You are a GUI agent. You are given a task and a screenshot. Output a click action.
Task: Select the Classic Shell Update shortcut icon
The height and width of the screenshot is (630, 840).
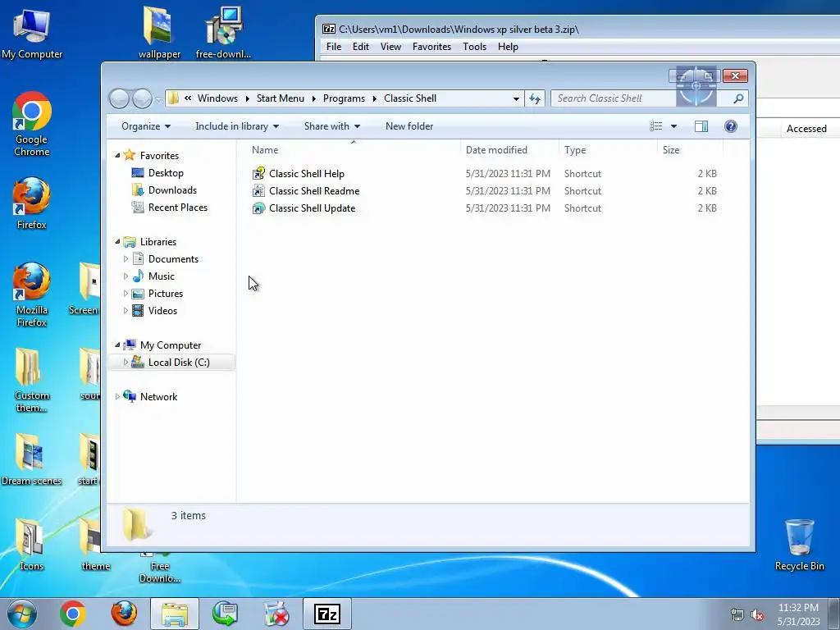tap(258, 208)
